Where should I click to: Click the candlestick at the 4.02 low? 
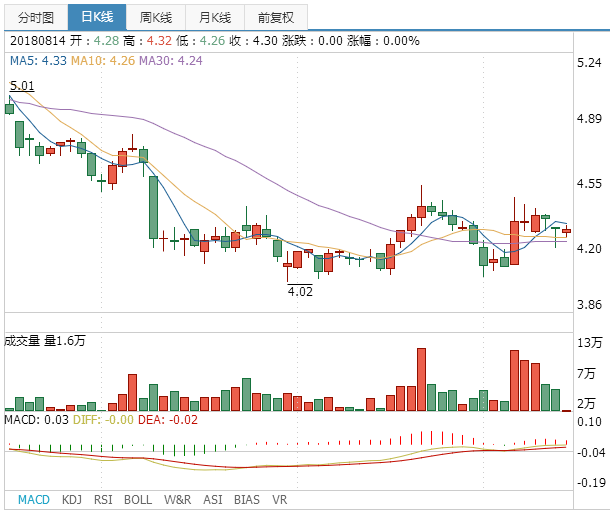pos(287,265)
